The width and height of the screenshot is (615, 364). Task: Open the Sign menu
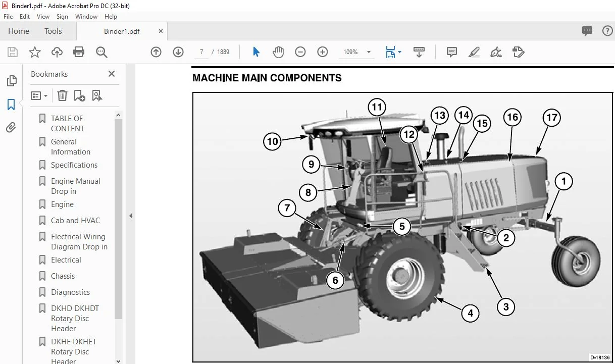(x=62, y=17)
